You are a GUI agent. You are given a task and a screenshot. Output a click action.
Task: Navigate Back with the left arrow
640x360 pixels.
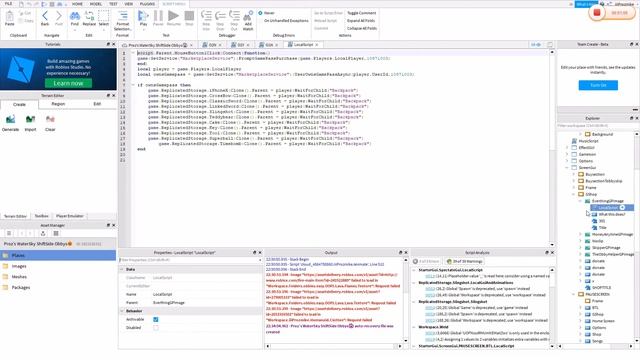[45, 17]
